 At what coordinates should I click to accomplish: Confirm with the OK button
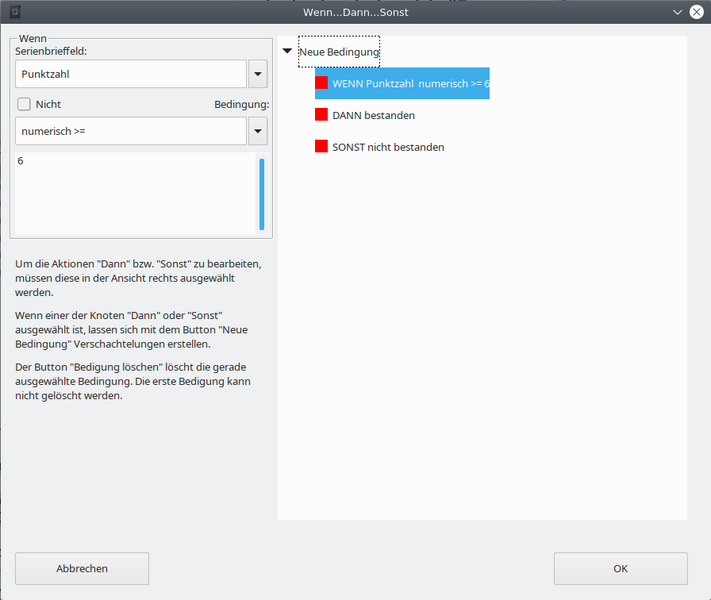(x=620, y=568)
